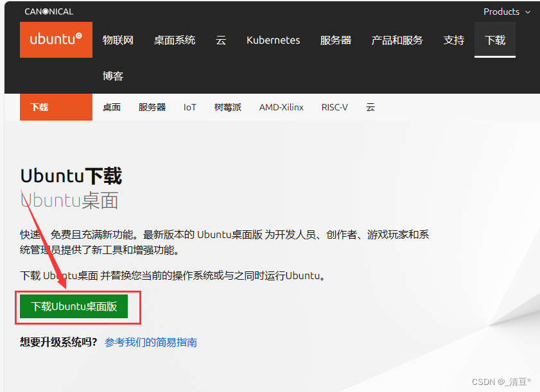Viewport: 540px width, 392px height.
Task: Select the 桌面 sub-navigation tab
Action: point(112,107)
